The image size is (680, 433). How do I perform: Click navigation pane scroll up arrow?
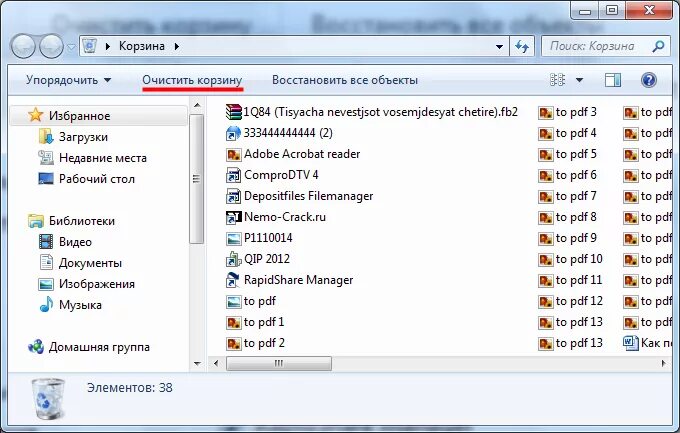[x=197, y=105]
